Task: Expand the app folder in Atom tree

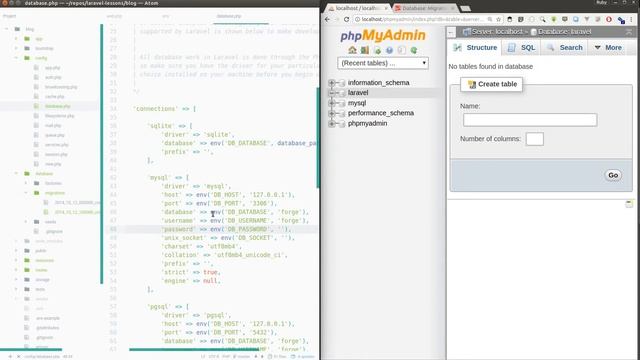Action: (x=16, y=39)
